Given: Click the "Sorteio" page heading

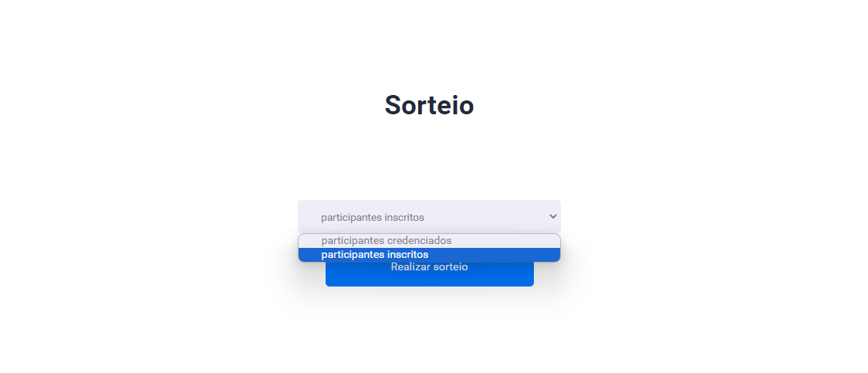Looking at the screenshot, I should pyautogui.click(x=429, y=105).
